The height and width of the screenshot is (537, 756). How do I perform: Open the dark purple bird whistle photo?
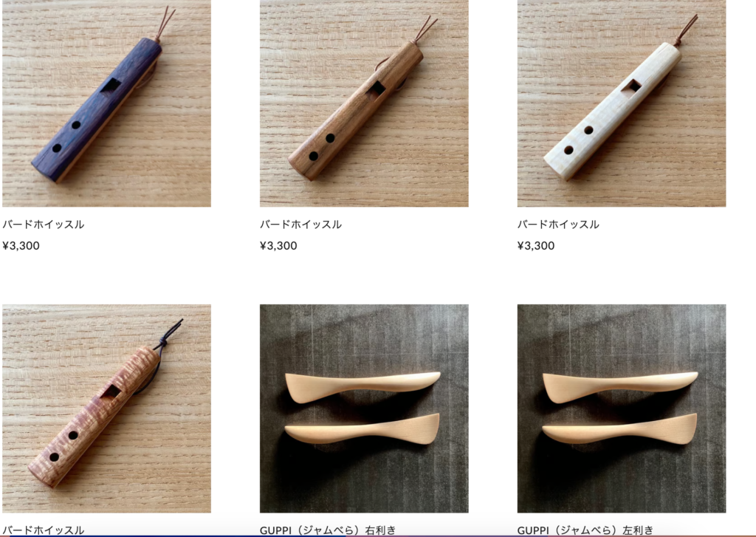106,103
